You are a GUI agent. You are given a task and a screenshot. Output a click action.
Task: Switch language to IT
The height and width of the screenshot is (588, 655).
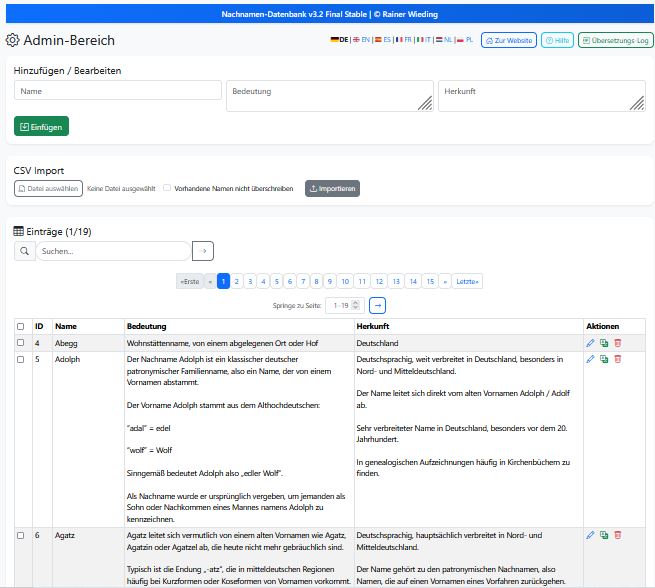(x=424, y=40)
